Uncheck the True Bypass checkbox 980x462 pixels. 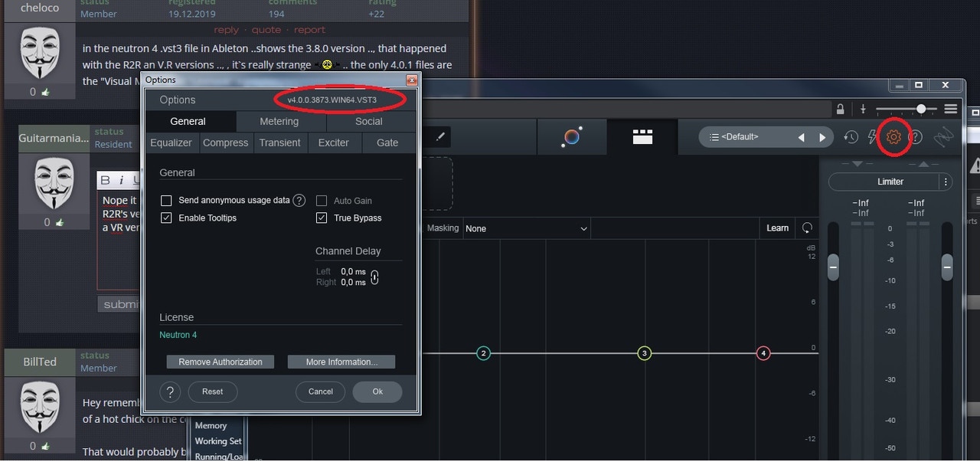pyautogui.click(x=322, y=218)
